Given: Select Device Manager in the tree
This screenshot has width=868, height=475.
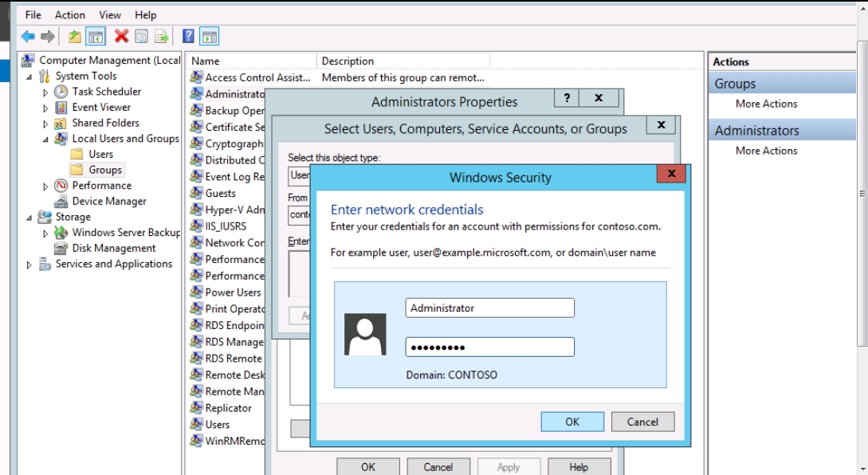Looking at the screenshot, I should (x=109, y=202).
